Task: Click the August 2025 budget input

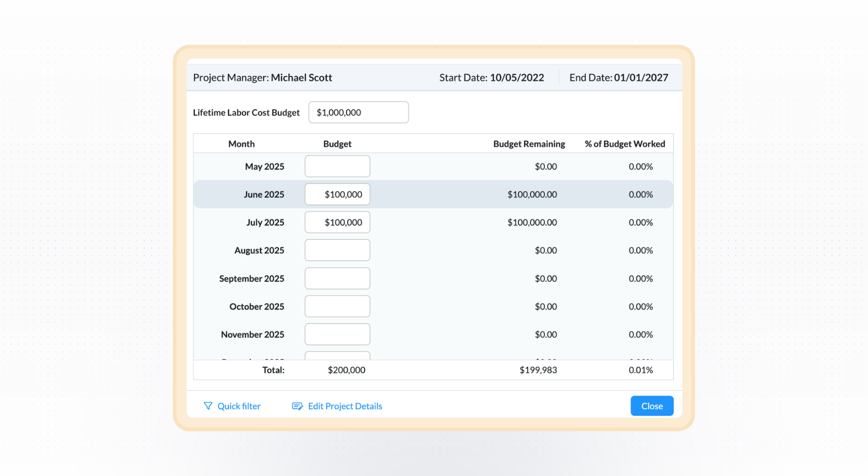Action: point(337,250)
